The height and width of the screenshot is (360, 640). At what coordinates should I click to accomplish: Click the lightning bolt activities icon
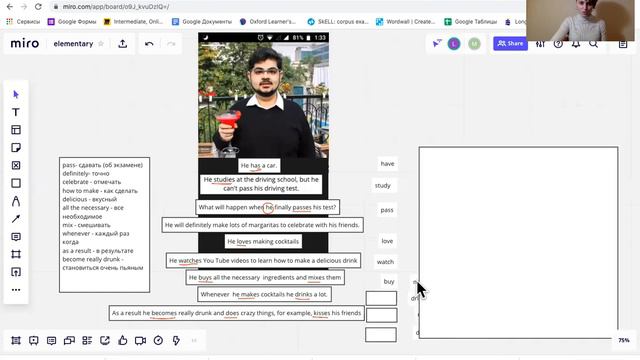point(176,340)
